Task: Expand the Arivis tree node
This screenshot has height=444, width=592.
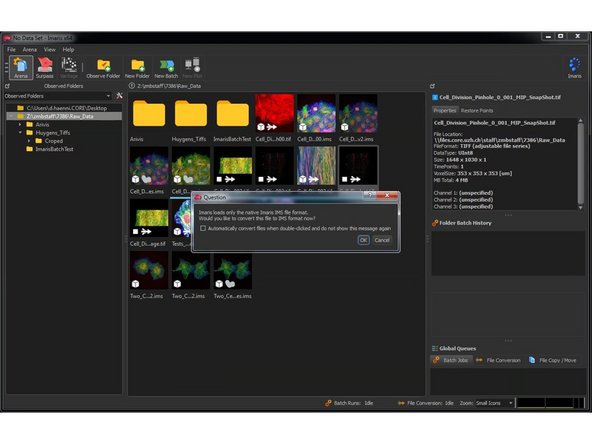Action: point(20,124)
